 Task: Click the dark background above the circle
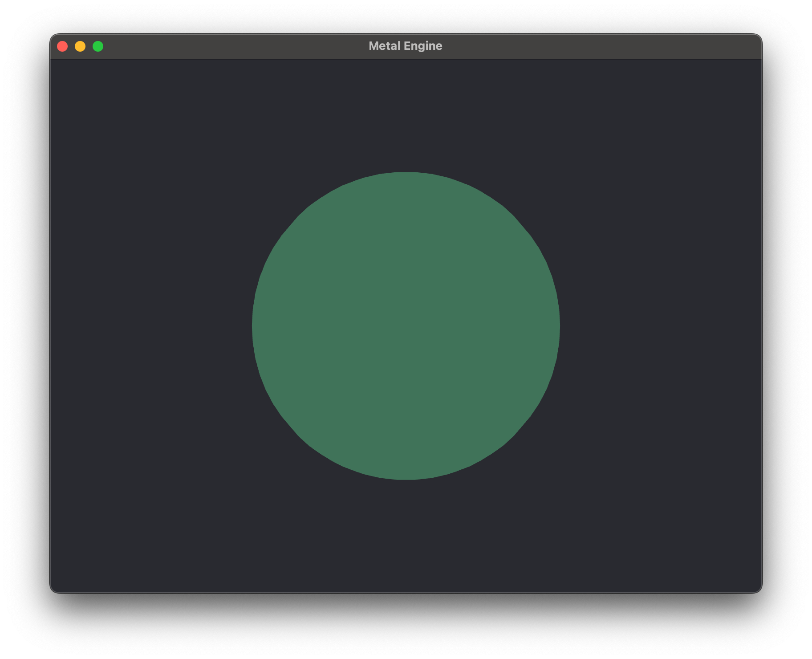tap(406, 116)
